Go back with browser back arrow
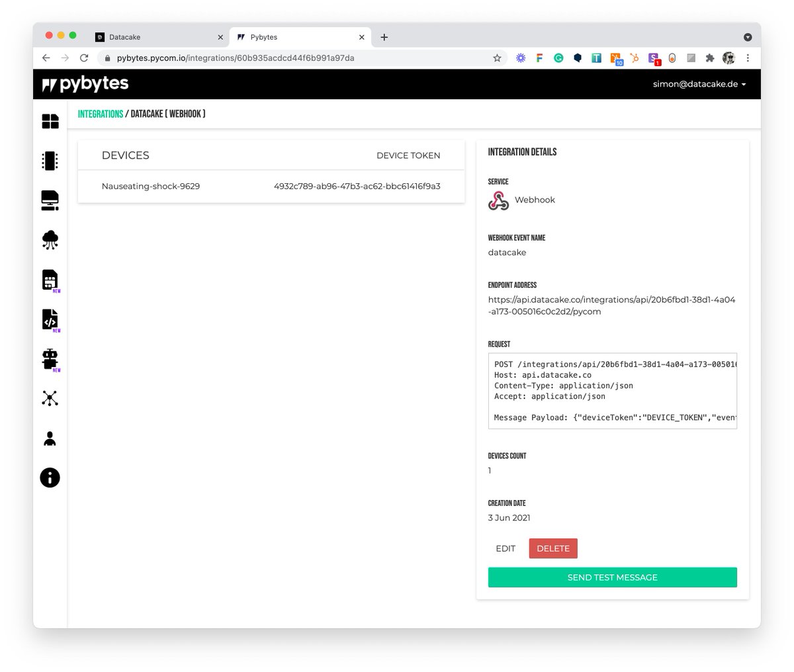Viewport: 794px width, 672px height. click(x=46, y=58)
